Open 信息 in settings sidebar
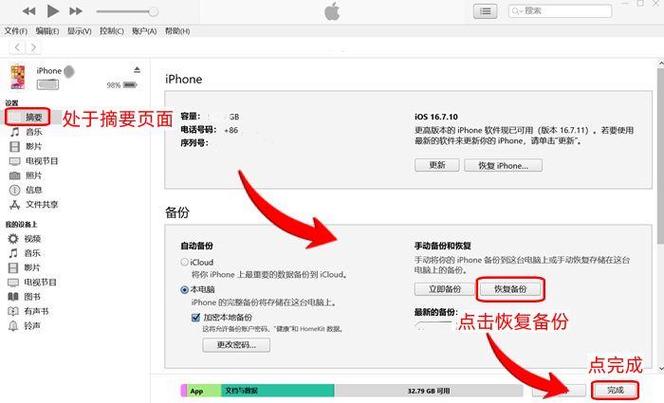This screenshot has width=664, height=403. [x=26, y=190]
